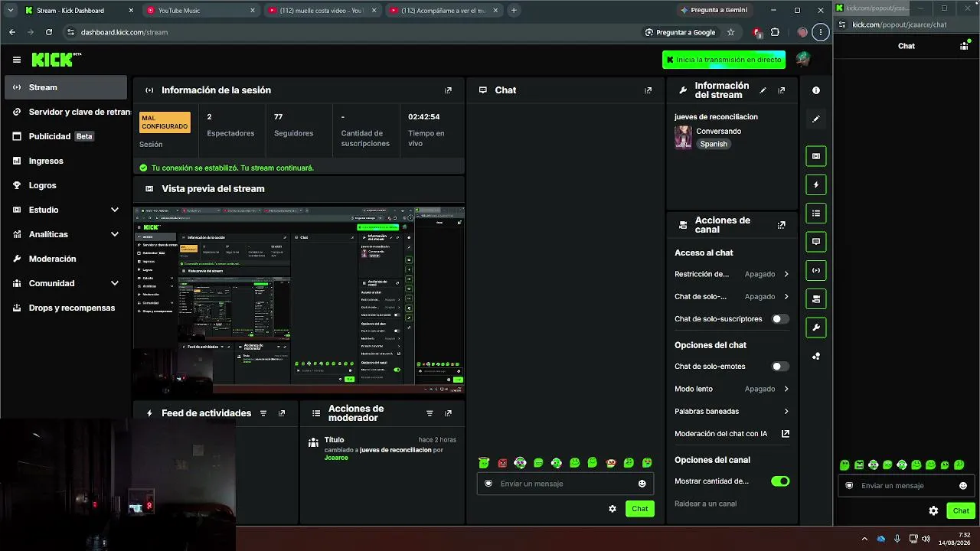Open the filter menu in Acciones de moderador

430,413
